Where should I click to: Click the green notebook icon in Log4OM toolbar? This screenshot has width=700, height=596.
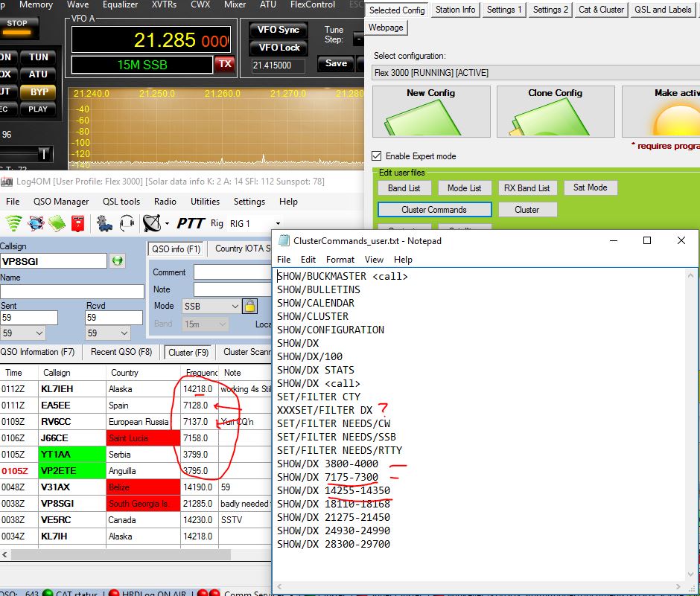point(57,223)
